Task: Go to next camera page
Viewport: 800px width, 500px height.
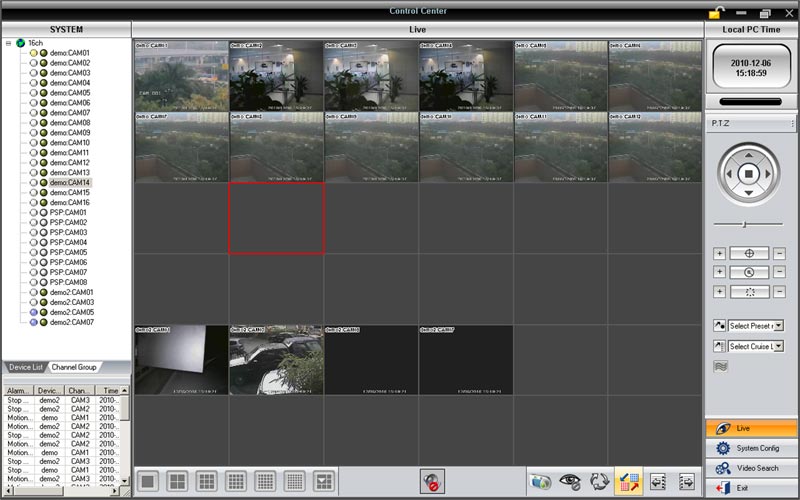Action: pos(687,481)
